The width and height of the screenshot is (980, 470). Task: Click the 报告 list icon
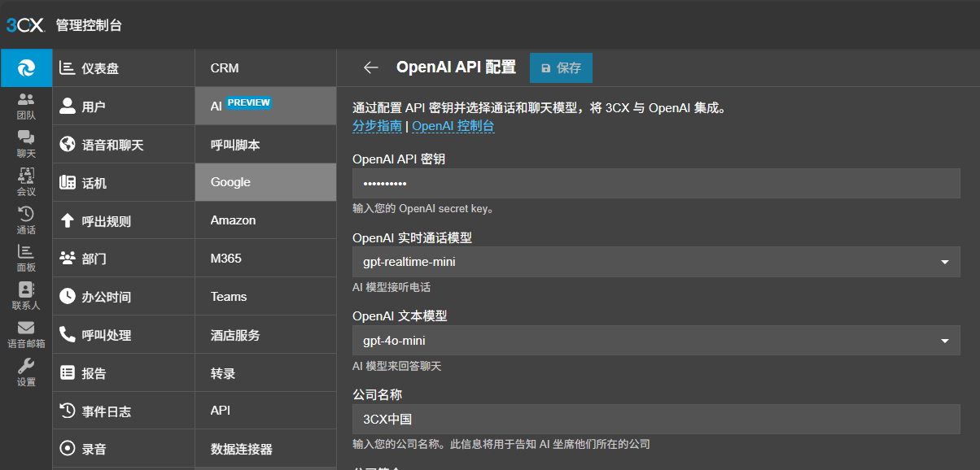(x=68, y=373)
